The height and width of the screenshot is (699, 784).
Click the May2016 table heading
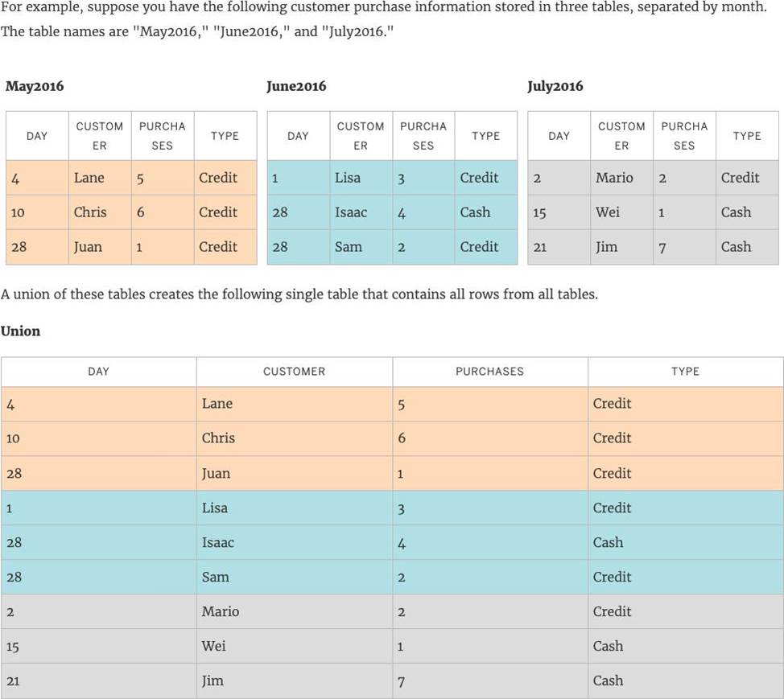[x=35, y=86]
